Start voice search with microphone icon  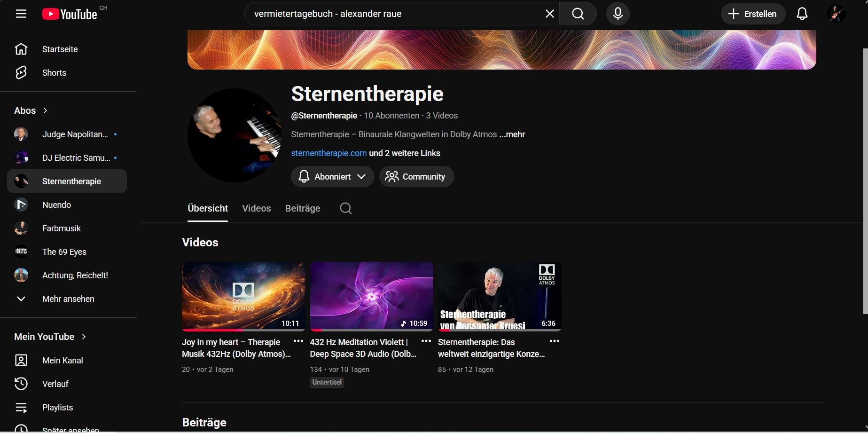click(x=618, y=14)
